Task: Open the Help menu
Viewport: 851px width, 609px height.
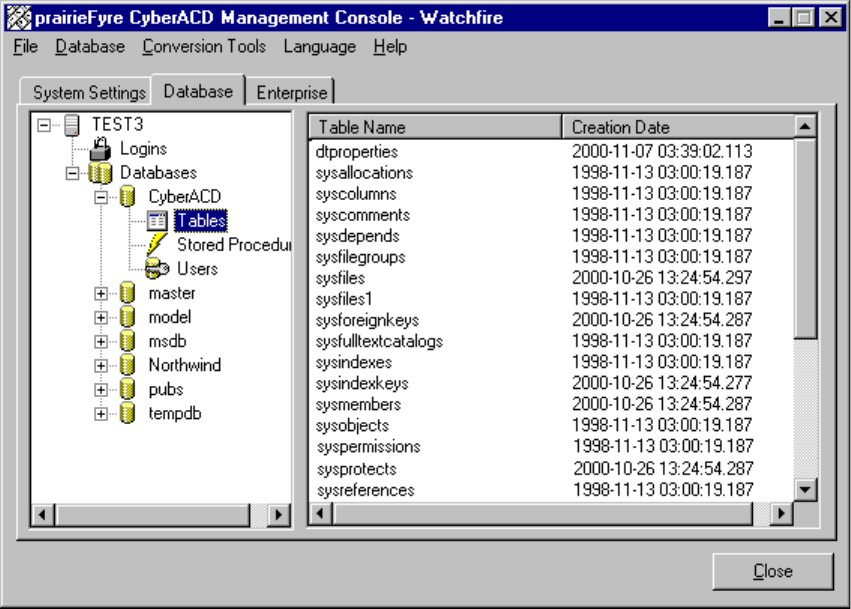Action: coord(390,47)
